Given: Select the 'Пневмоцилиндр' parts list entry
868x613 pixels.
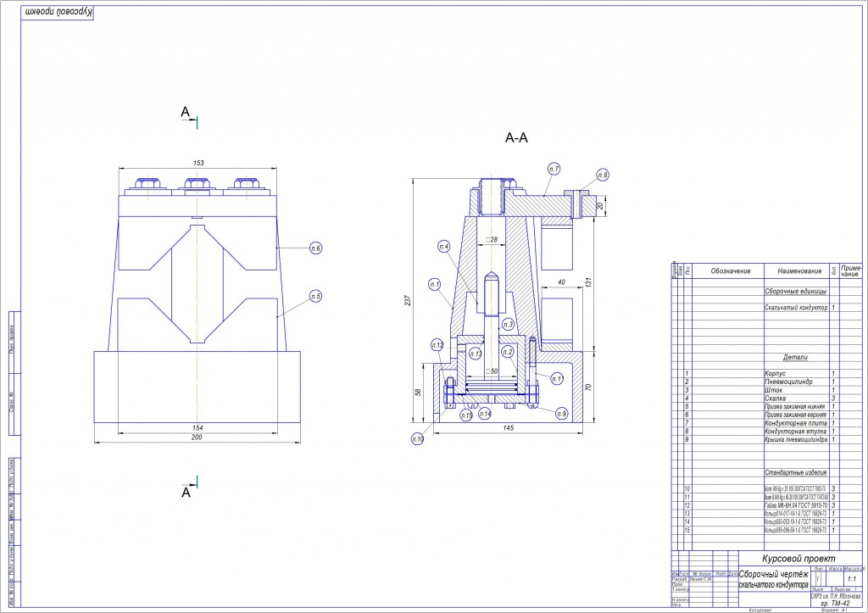Looking at the screenshot, I should point(788,382).
